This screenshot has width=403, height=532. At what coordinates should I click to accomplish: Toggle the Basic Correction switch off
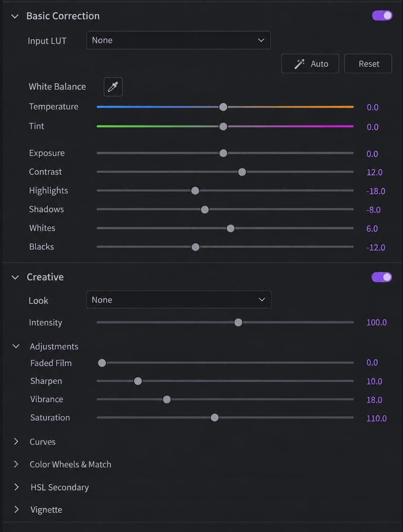(382, 16)
